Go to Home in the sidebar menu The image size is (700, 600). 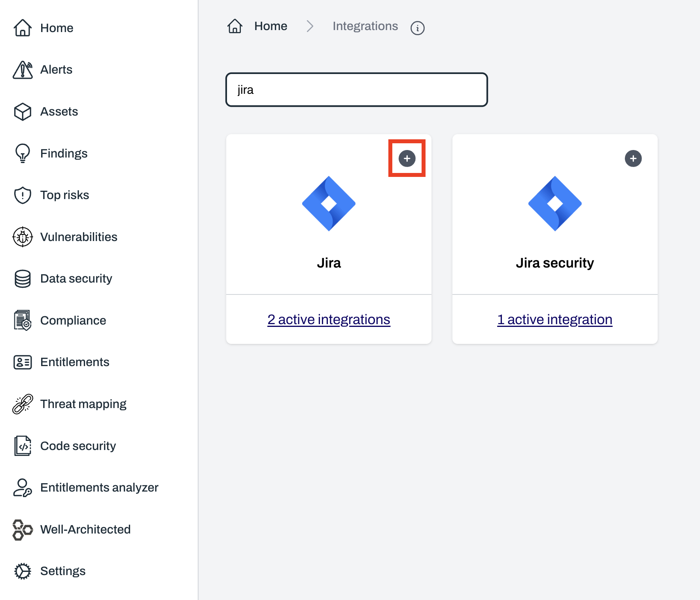(x=57, y=28)
